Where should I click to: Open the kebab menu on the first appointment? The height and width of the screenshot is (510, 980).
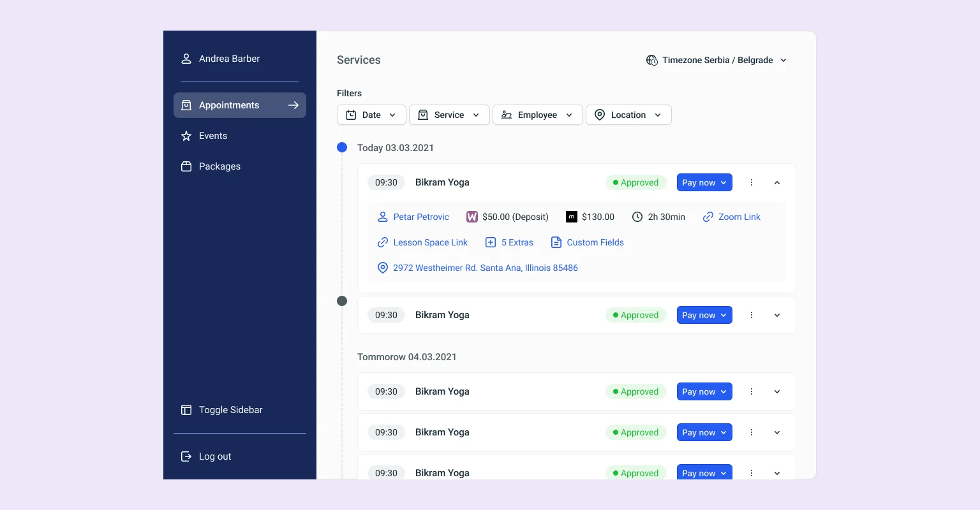point(752,182)
